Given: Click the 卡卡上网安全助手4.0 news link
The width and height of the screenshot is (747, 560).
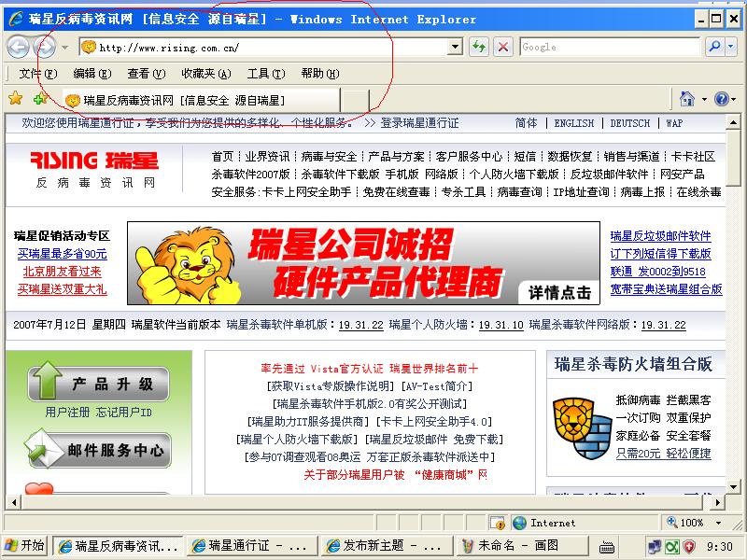Looking at the screenshot, I should coord(434,422).
